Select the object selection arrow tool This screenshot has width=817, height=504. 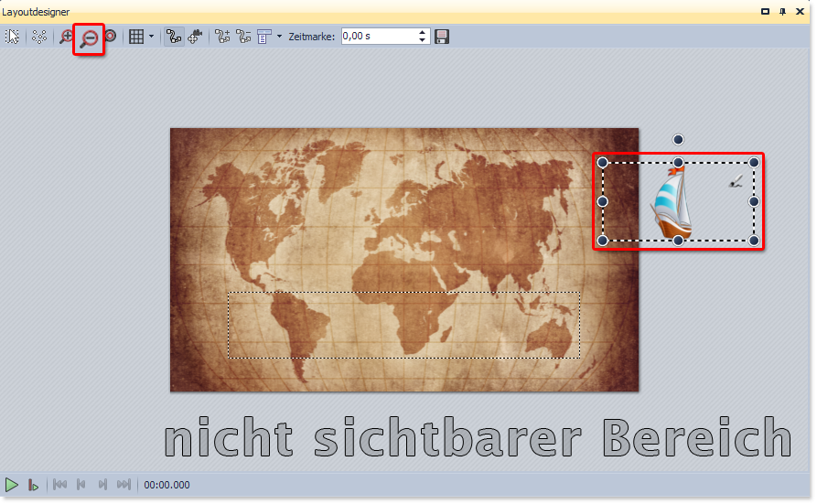tap(13, 37)
